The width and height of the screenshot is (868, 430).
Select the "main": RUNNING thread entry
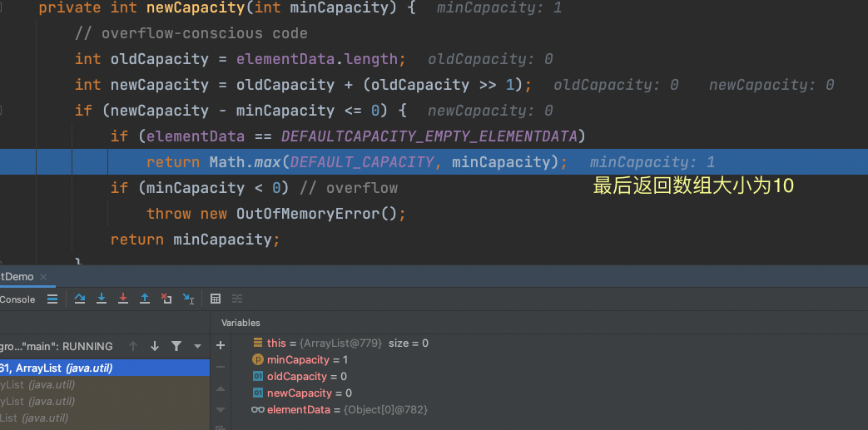[x=56, y=347]
